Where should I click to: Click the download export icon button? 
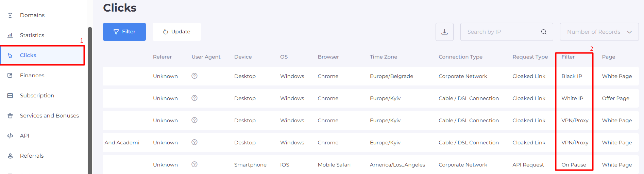pos(444,32)
